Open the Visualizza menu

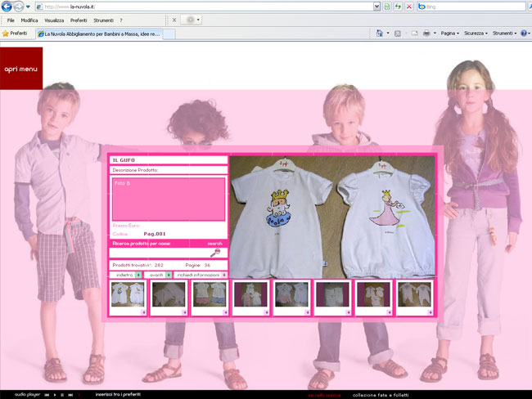54,20
